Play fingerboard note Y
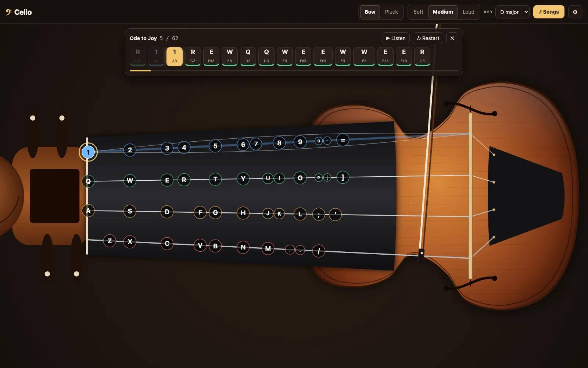Image resolution: width=588 pixels, height=368 pixels. (243, 179)
